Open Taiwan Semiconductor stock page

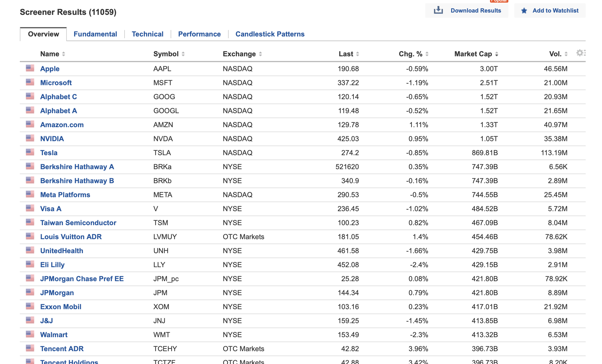(78, 223)
